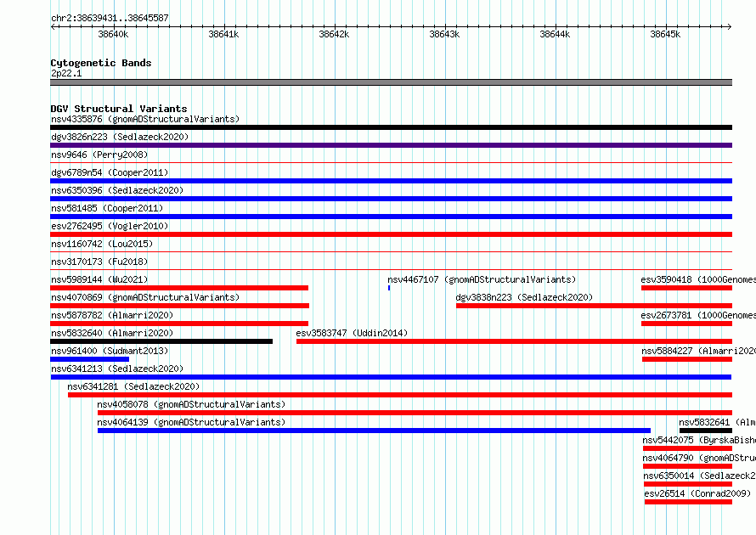756x535 pixels.
Task: Open the nsv4064790 variant label
Action: 699,458
